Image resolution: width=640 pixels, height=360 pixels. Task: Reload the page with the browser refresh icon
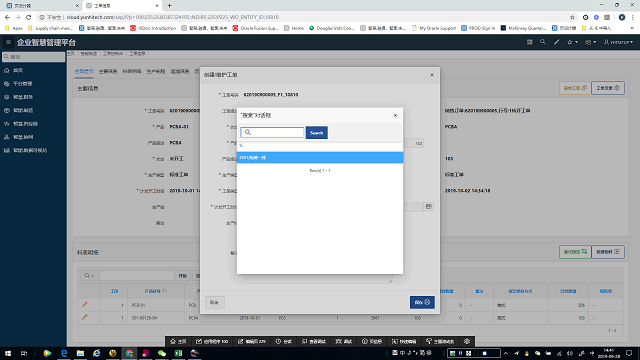coord(29,17)
